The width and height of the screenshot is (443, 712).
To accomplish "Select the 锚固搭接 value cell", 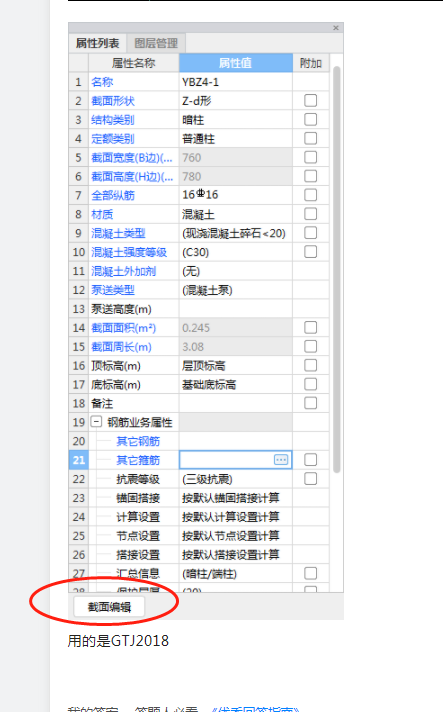I will [236, 498].
